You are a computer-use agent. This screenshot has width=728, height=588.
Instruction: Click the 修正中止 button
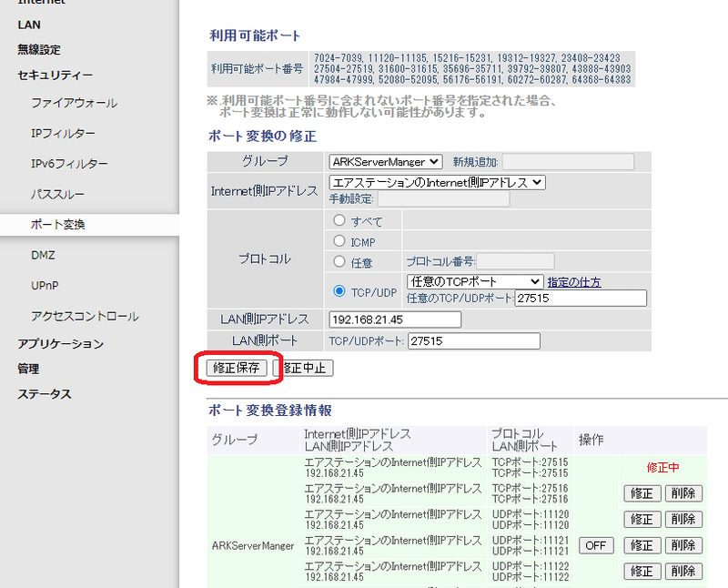[303, 368]
